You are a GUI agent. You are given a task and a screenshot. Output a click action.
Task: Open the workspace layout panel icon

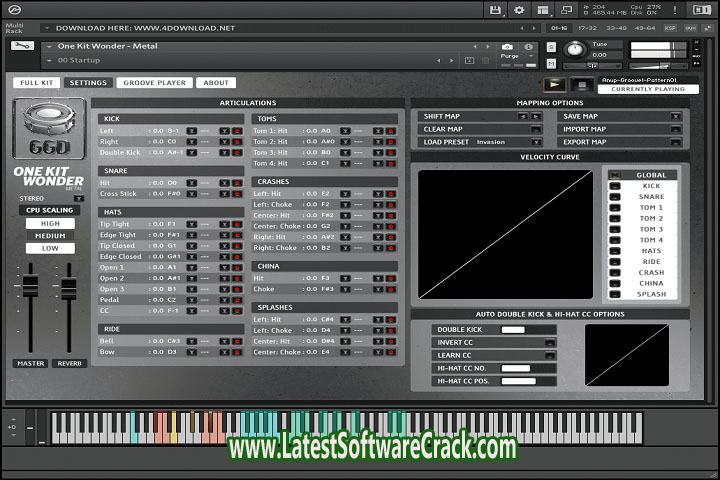[x=543, y=10]
